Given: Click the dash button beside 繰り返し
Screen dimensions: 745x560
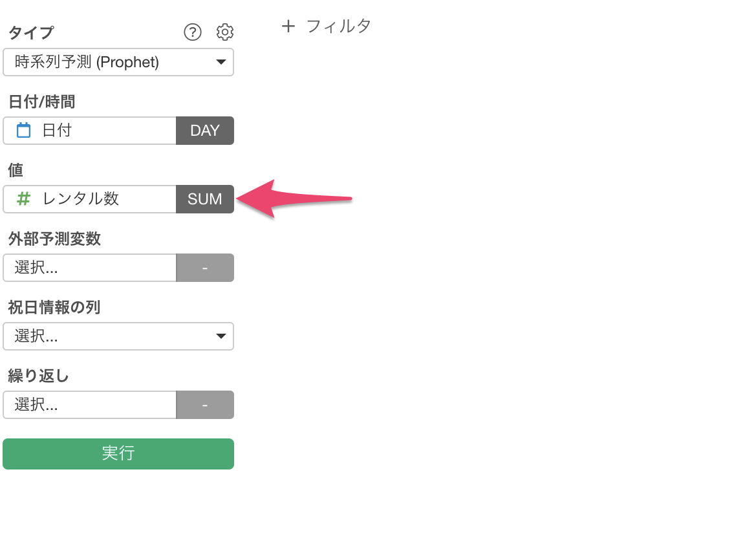Looking at the screenshot, I should (205, 405).
